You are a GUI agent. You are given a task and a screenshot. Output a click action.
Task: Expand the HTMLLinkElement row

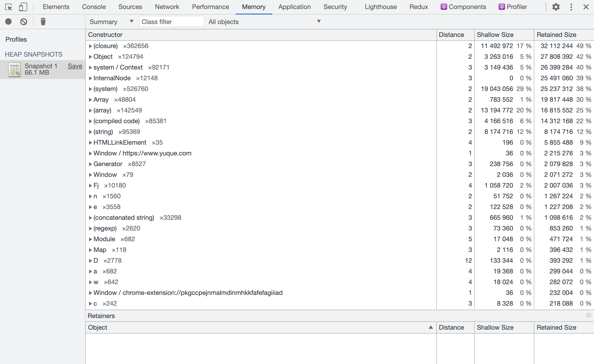(90, 143)
